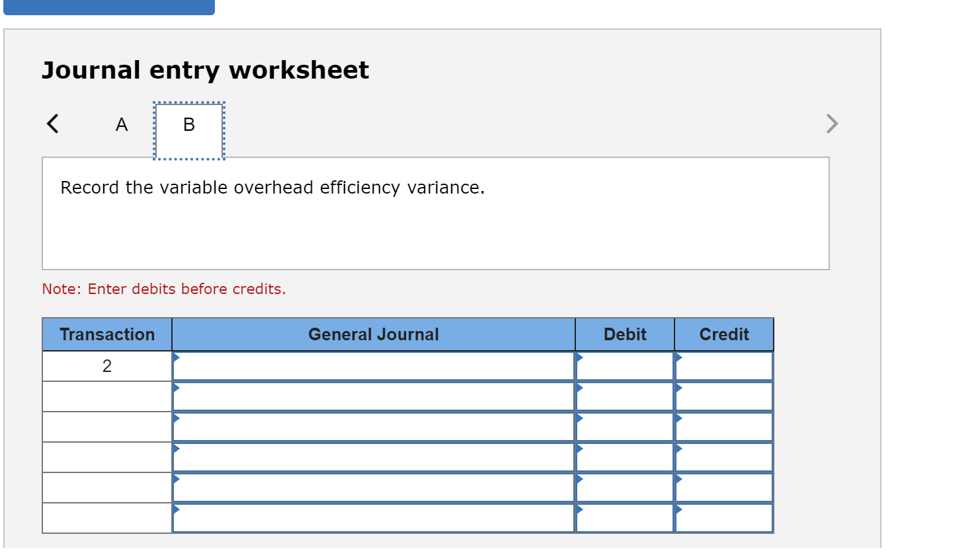Select tab B
980x553 pixels.
pyautogui.click(x=189, y=131)
